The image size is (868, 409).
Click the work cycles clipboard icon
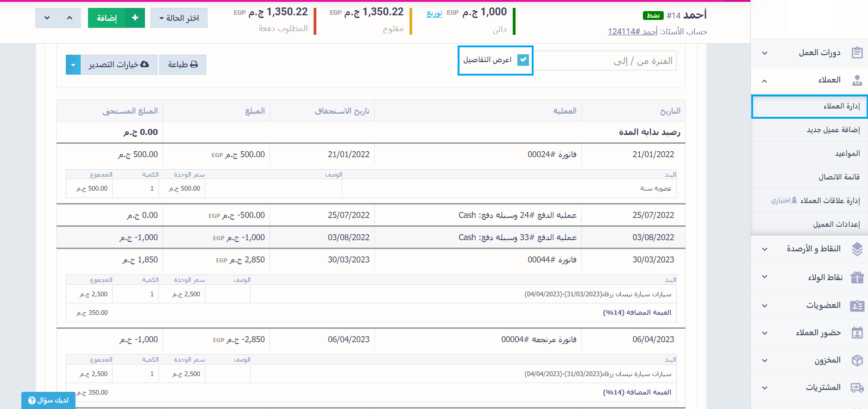tap(857, 53)
